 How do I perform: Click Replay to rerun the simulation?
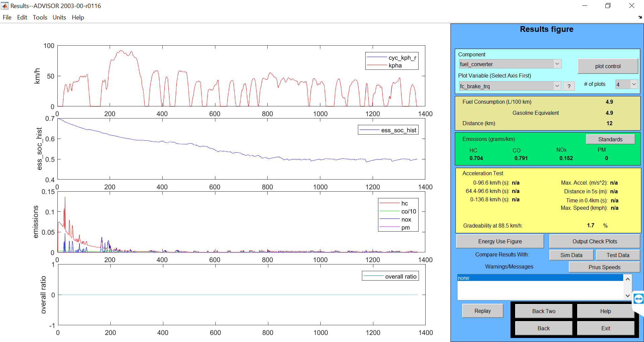[x=482, y=310]
